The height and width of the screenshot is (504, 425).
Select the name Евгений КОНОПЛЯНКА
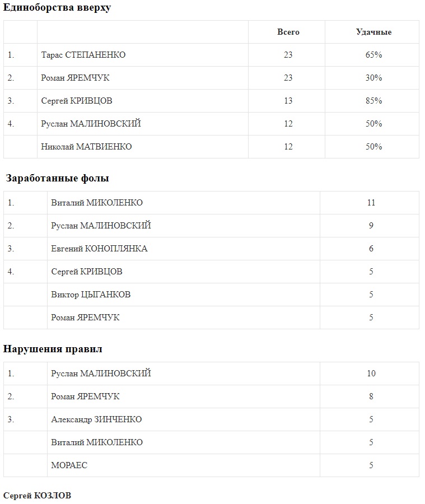tap(99, 249)
